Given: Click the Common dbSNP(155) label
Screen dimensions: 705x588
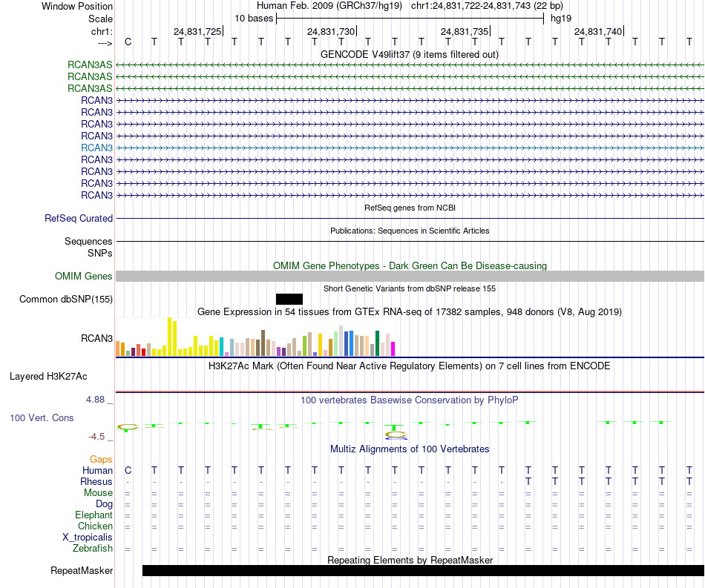Looking at the screenshot, I should pos(66,299).
